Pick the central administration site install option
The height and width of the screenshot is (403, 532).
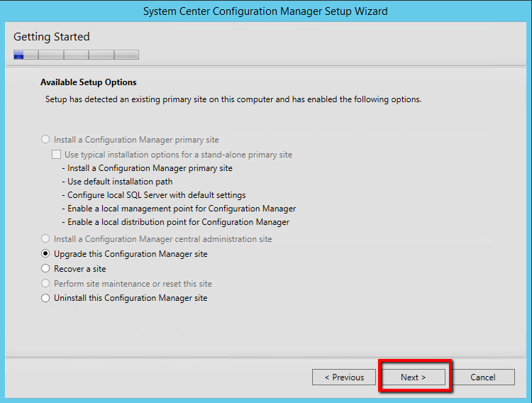click(46, 239)
